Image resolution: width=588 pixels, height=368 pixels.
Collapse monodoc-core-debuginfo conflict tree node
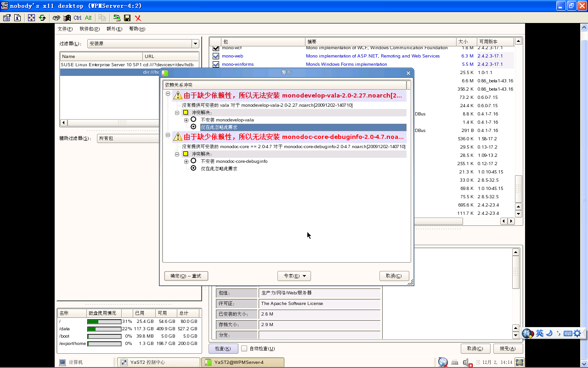point(168,135)
